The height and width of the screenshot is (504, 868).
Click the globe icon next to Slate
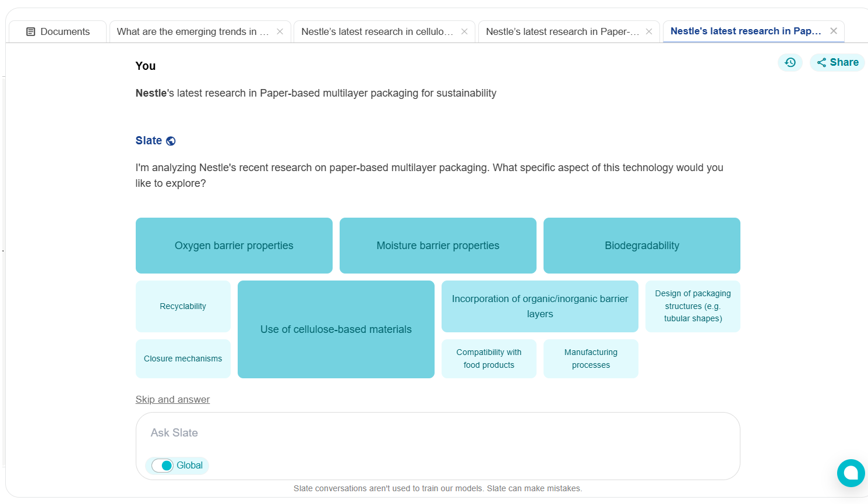tap(171, 141)
